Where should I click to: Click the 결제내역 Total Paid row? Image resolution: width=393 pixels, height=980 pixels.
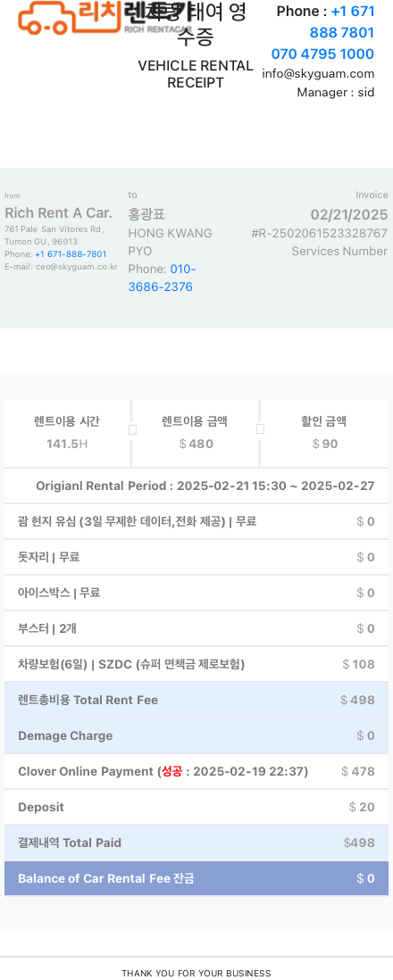(196, 843)
